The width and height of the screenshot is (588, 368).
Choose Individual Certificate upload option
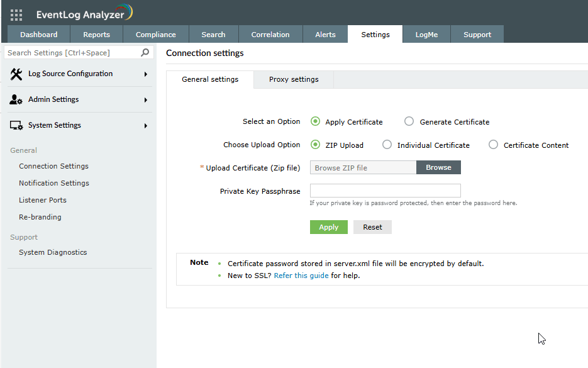coord(387,145)
